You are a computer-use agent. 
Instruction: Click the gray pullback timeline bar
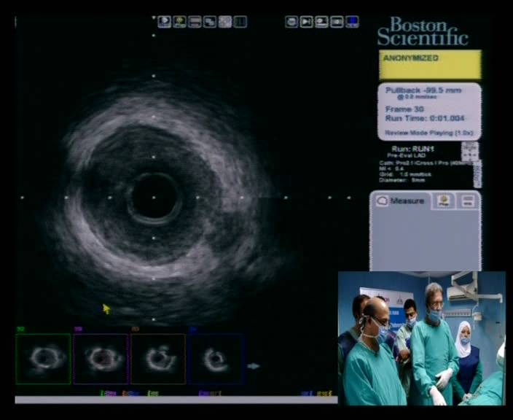pos(175,400)
